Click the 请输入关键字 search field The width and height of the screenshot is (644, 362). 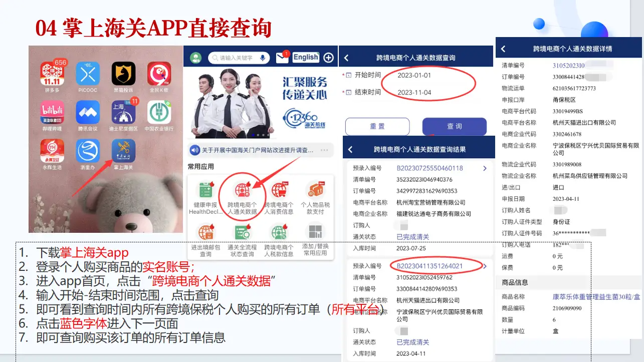pyautogui.click(x=239, y=58)
